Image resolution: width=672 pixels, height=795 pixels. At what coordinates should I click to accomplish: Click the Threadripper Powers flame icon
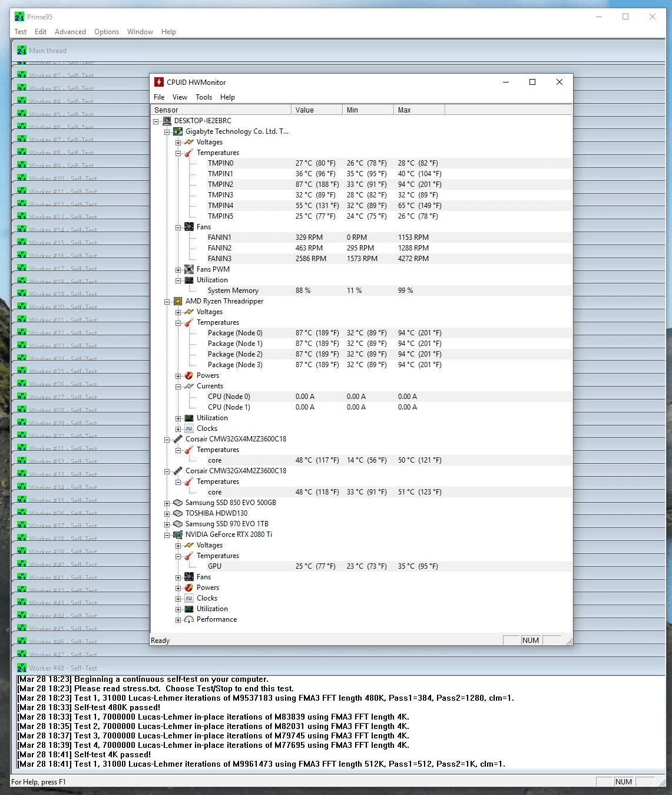click(189, 375)
